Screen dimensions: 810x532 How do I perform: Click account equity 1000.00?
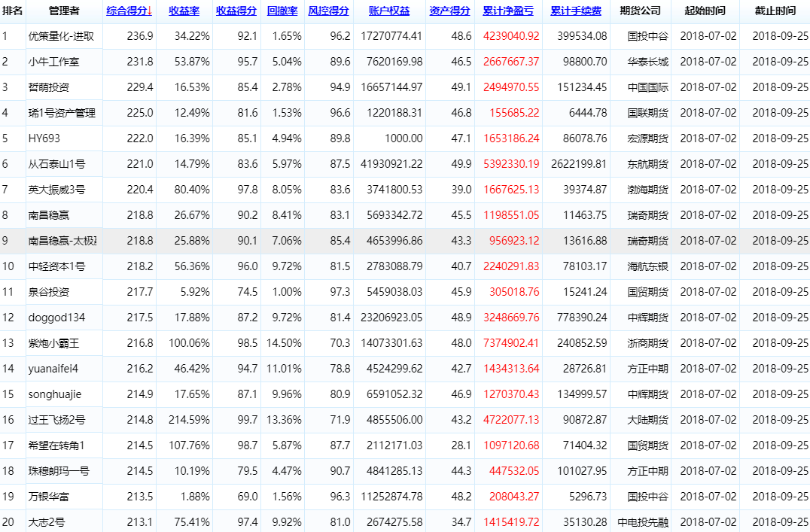[x=403, y=138]
